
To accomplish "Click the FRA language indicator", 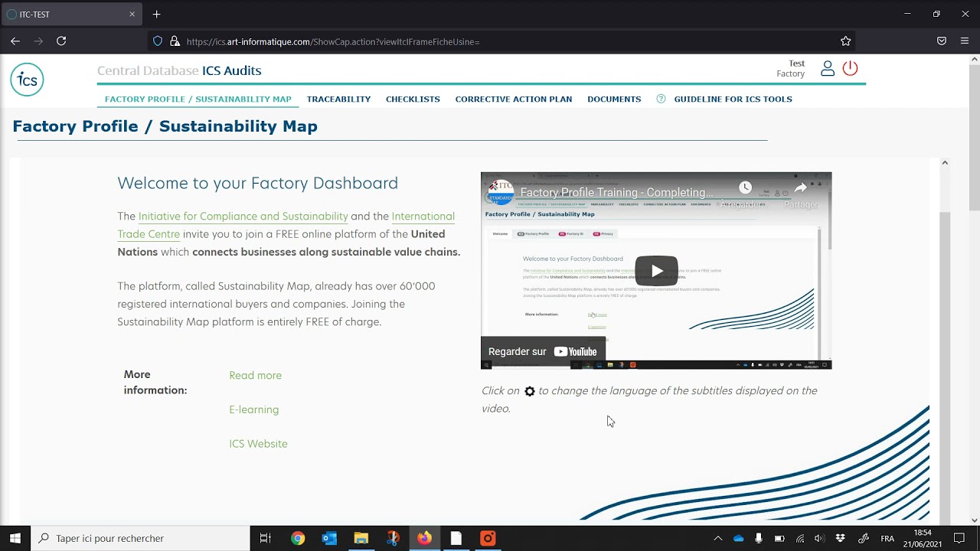I will point(887,539).
